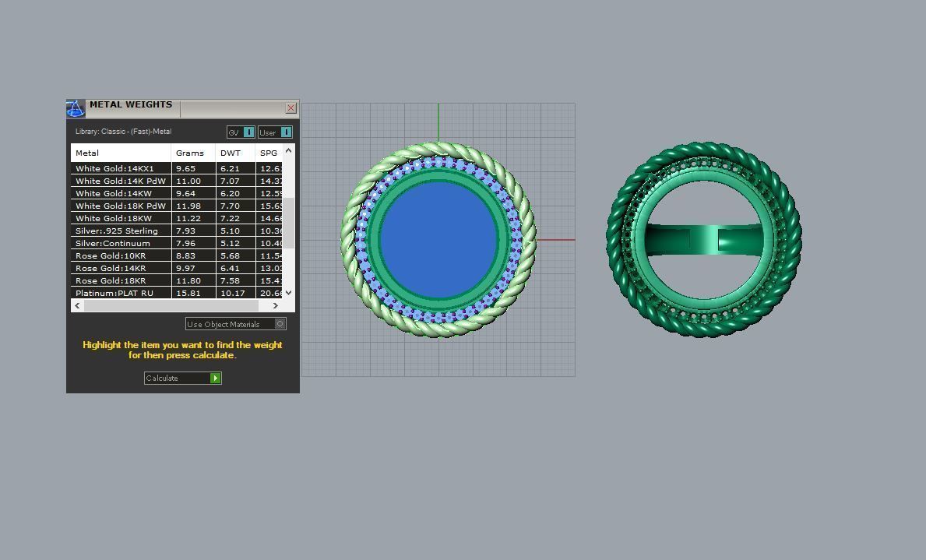Image resolution: width=926 pixels, height=560 pixels.
Task: Sort the table by the Metal column header
Action: tap(121, 153)
